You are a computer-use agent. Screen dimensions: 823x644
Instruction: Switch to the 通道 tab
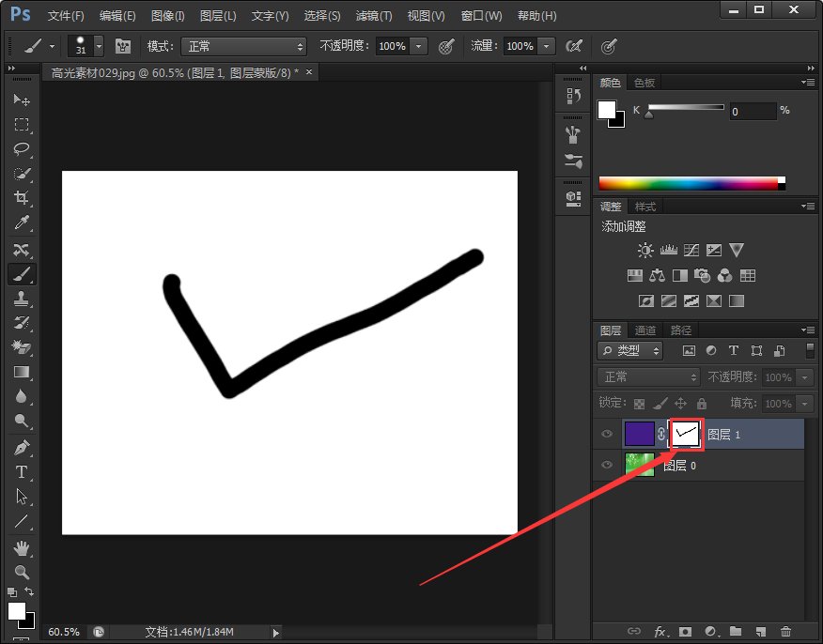click(645, 330)
